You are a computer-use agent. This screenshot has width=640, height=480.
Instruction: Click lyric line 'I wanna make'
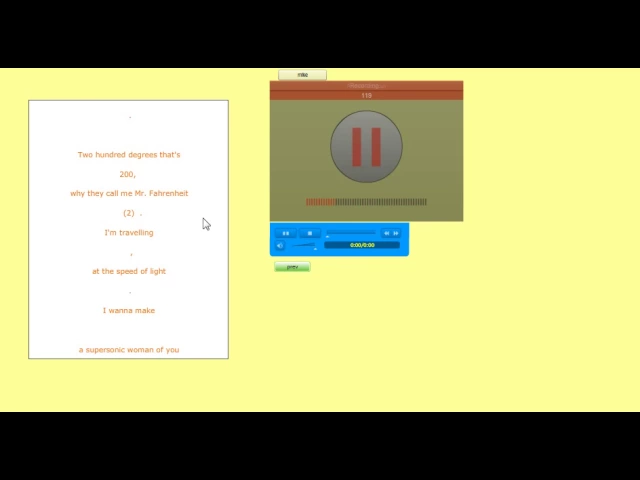click(x=129, y=311)
